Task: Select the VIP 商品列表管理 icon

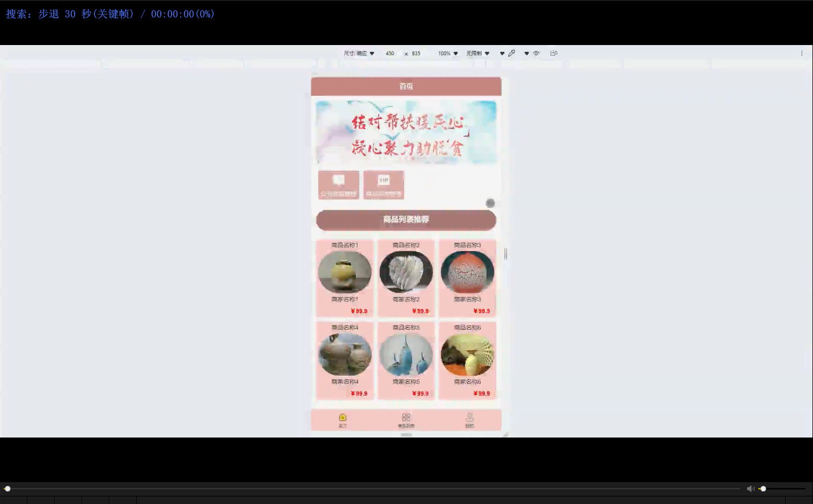Action: 383,184
